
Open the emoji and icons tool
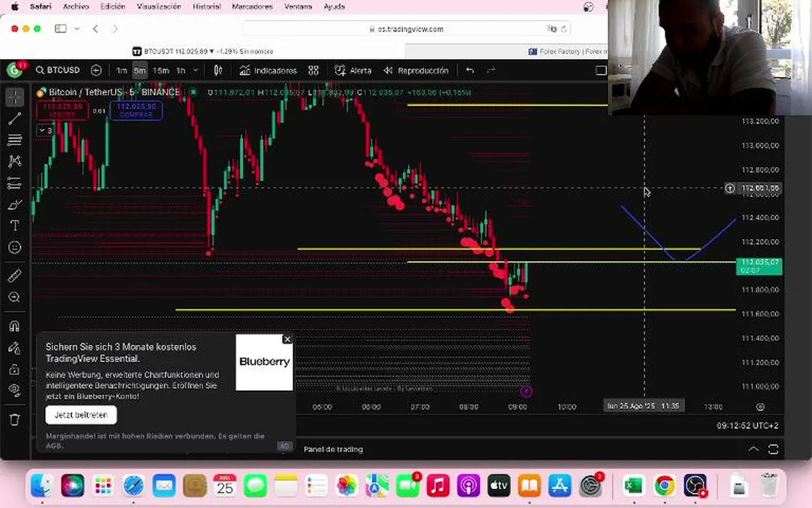click(x=15, y=248)
